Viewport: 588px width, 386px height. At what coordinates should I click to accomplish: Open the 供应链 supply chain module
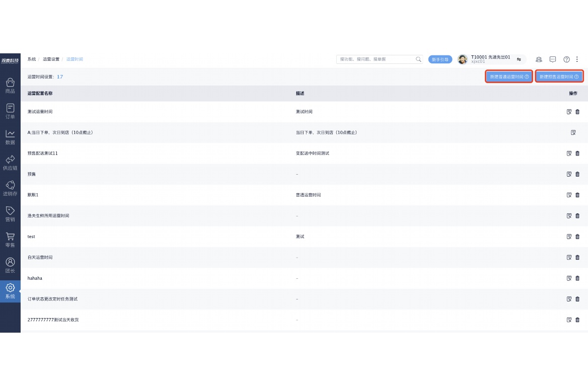[10, 163]
